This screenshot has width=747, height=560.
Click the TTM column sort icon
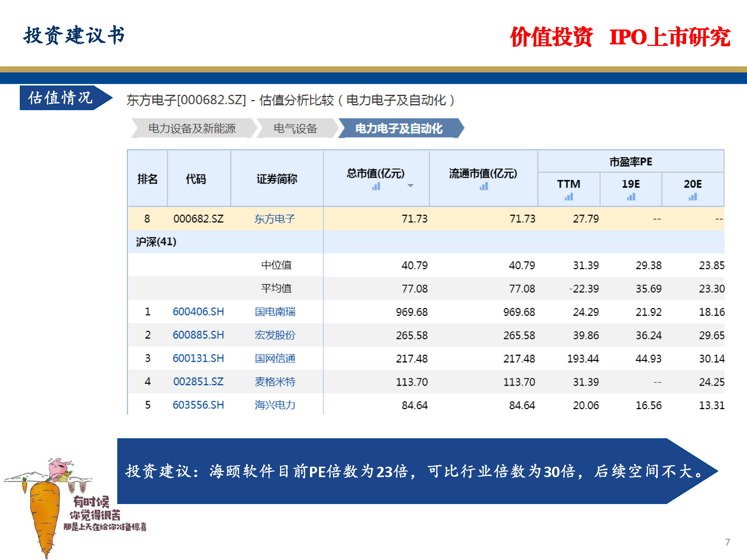click(x=568, y=196)
